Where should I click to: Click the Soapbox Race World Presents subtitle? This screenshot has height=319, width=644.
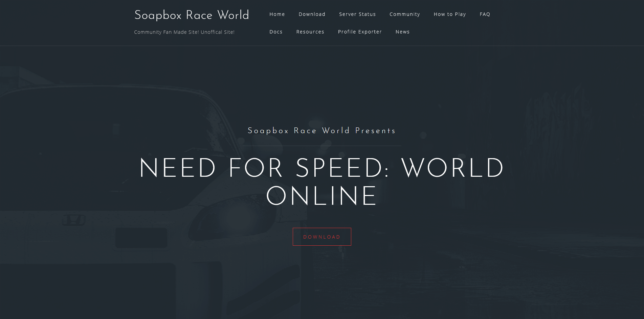321,131
